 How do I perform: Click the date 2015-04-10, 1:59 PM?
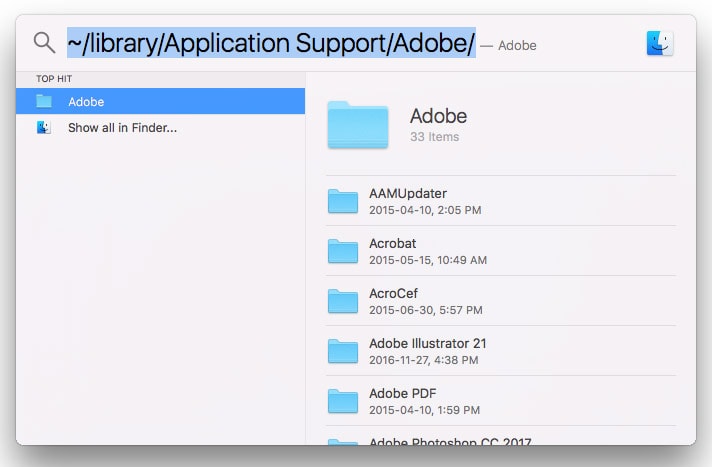click(425, 410)
